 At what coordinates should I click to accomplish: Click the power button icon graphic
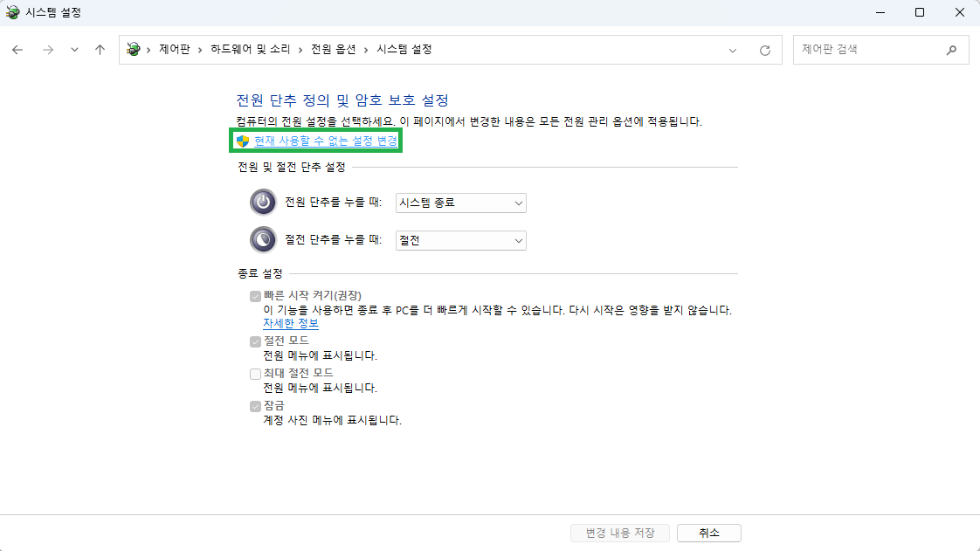click(x=263, y=203)
